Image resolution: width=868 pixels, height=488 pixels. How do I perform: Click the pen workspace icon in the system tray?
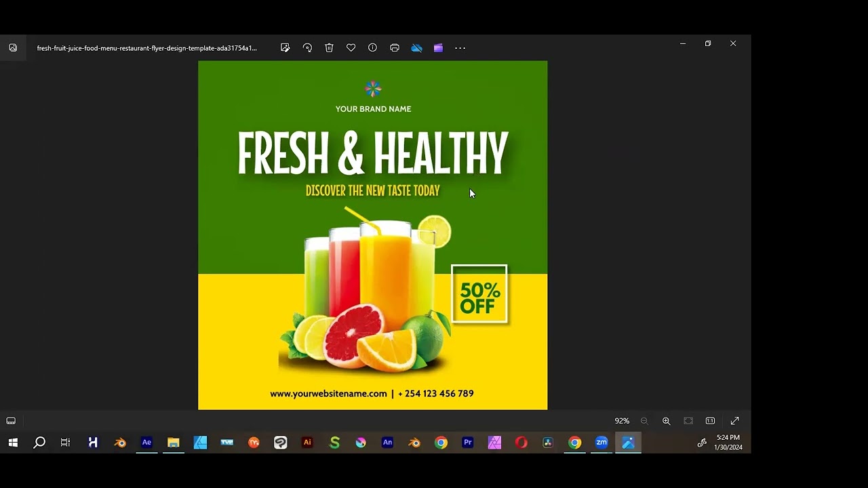pyautogui.click(x=702, y=443)
